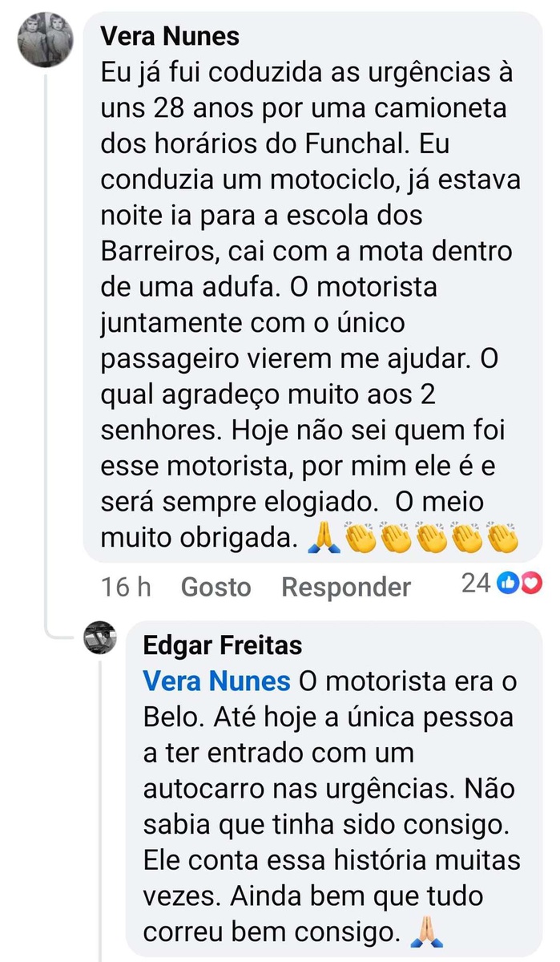Click the Vera Nunes author name
The width and height of the screenshot is (560, 962).
pos(171,36)
